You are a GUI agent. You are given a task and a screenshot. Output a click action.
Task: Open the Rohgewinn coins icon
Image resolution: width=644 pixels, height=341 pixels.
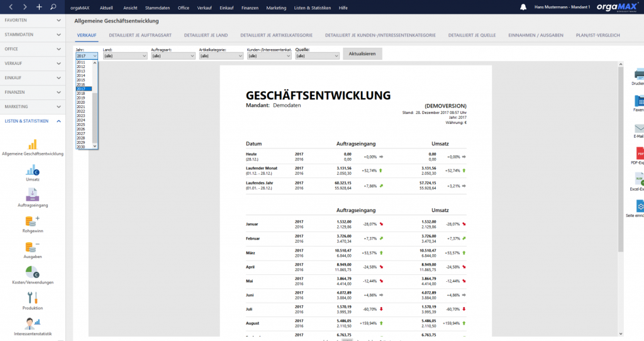pos(32,221)
